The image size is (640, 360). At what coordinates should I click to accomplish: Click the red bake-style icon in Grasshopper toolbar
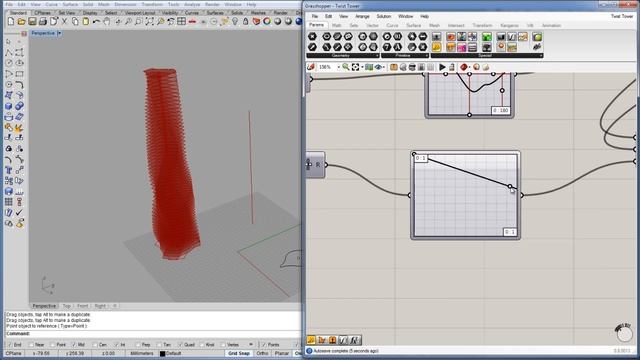(464, 67)
